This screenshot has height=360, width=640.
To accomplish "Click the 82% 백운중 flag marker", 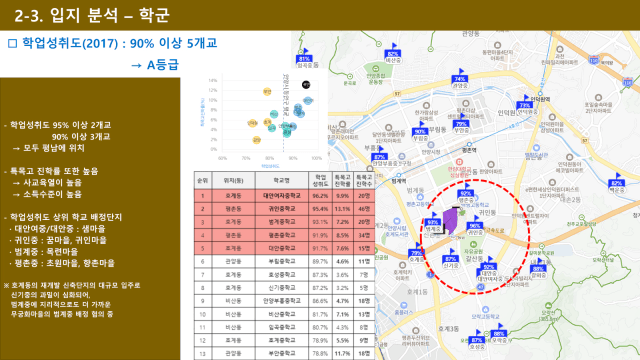I will point(616,181).
